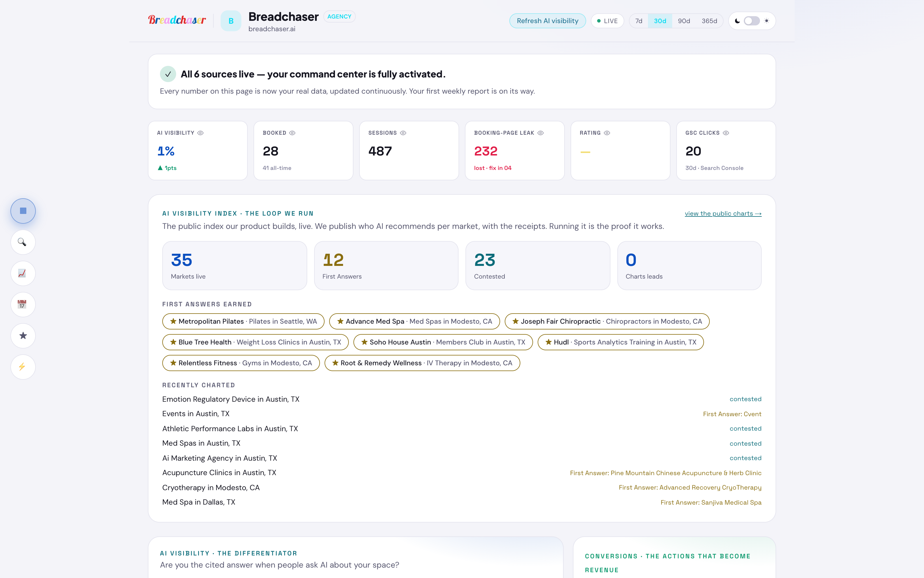The image size is (924, 578).
Task: Open the star sidebar icon
Action: point(23,336)
